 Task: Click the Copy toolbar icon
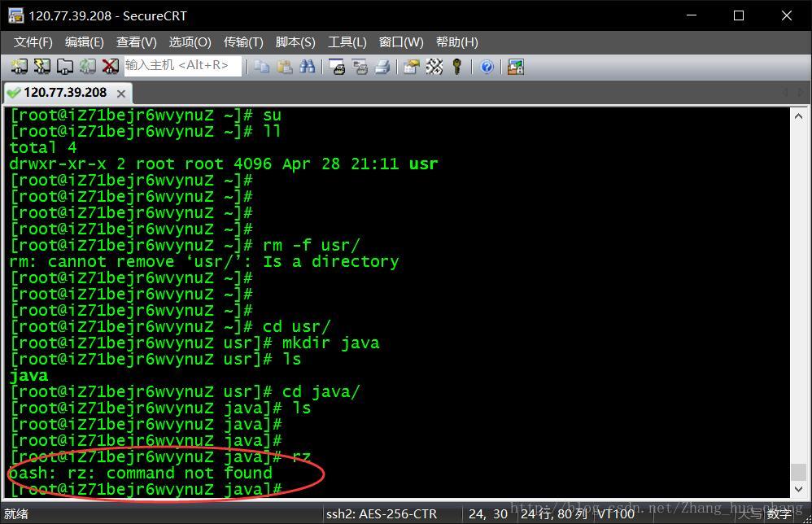pyautogui.click(x=261, y=66)
